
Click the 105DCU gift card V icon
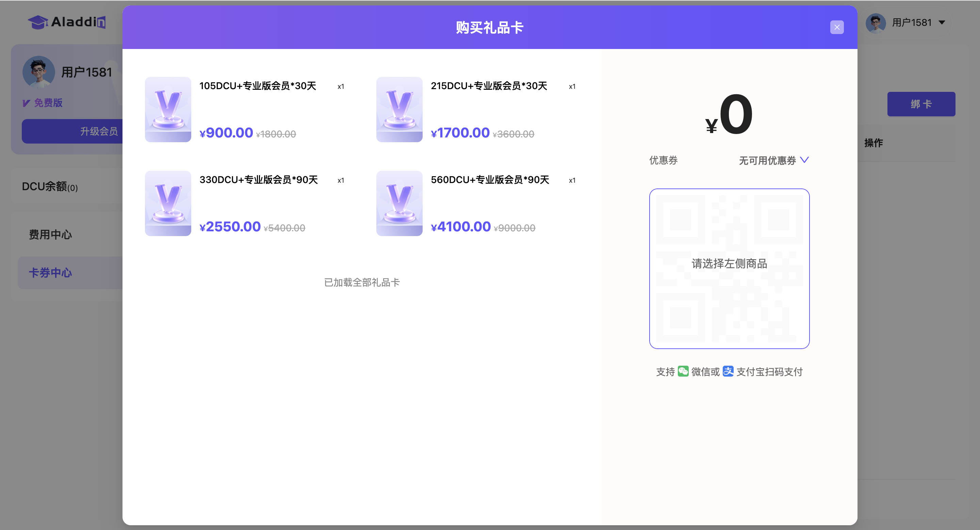pyautogui.click(x=168, y=110)
